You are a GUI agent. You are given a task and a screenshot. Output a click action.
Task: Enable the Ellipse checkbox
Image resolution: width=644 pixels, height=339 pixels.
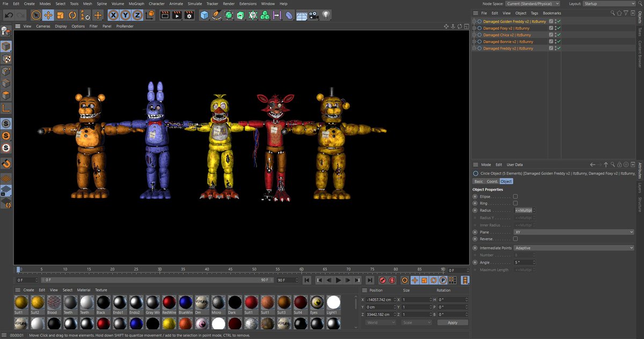coord(515,197)
